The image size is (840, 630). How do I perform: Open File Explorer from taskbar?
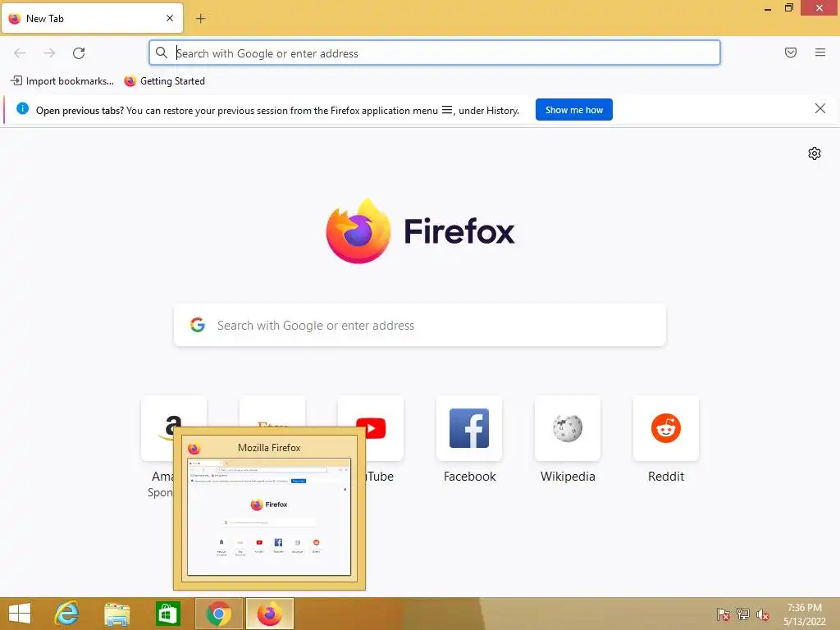coord(116,614)
